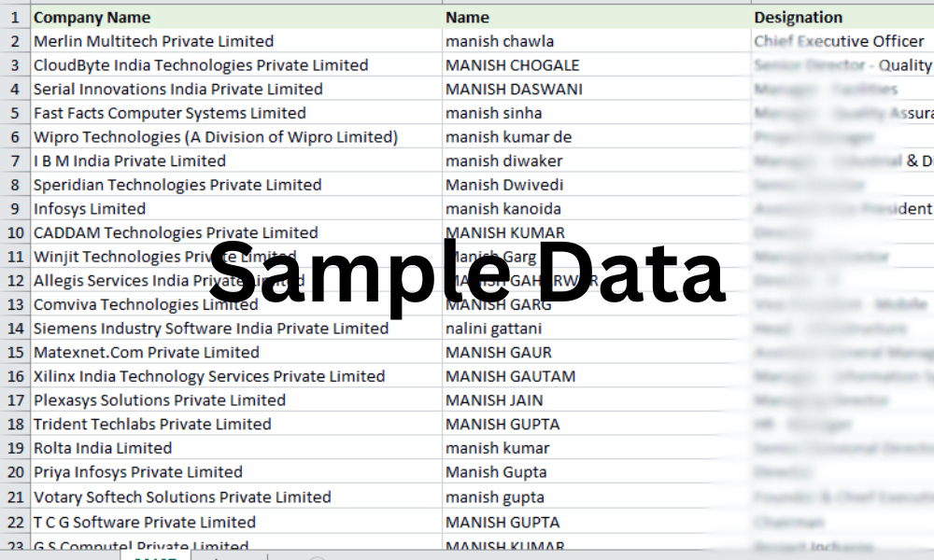Image resolution: width=934 pixels, height=560 pixels.
Task: Click the active sheet tab at bottom
Action: tap(155, 556)
